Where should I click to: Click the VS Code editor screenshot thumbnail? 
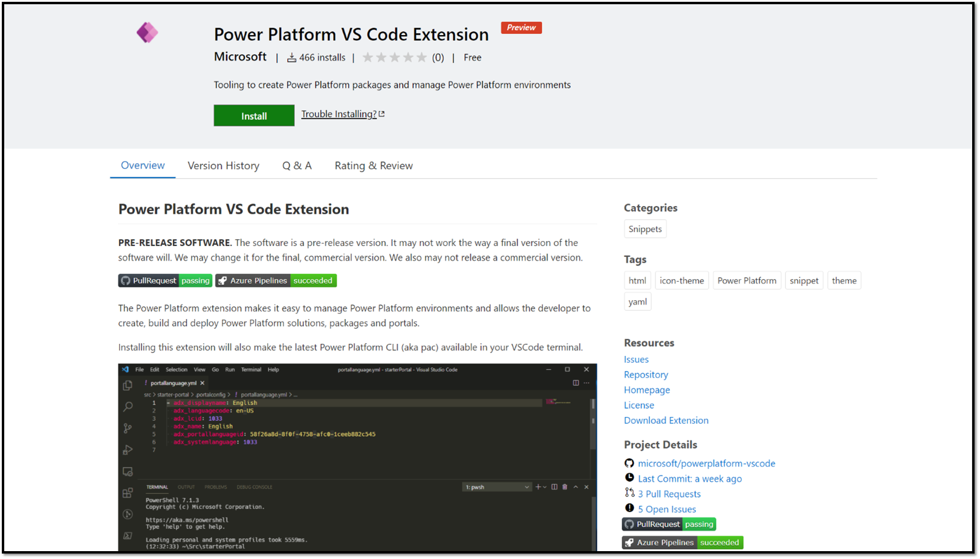coord(357,457)
